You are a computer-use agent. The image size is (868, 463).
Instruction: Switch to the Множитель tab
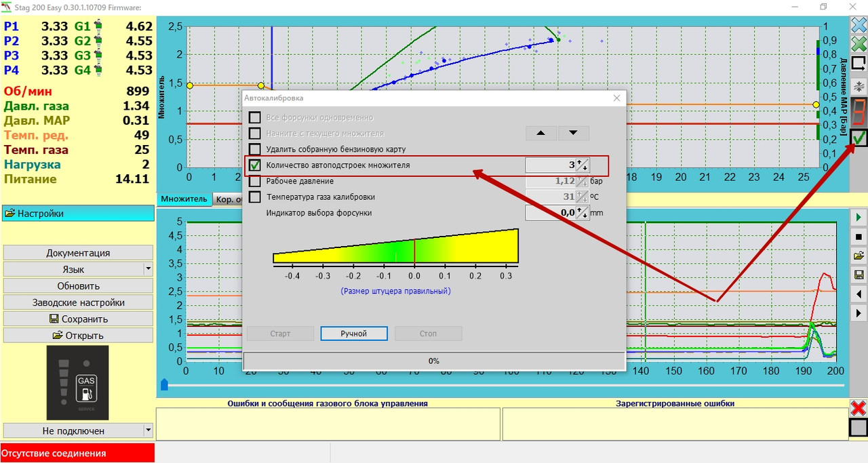pyautogui.click(x=184, y=199)
